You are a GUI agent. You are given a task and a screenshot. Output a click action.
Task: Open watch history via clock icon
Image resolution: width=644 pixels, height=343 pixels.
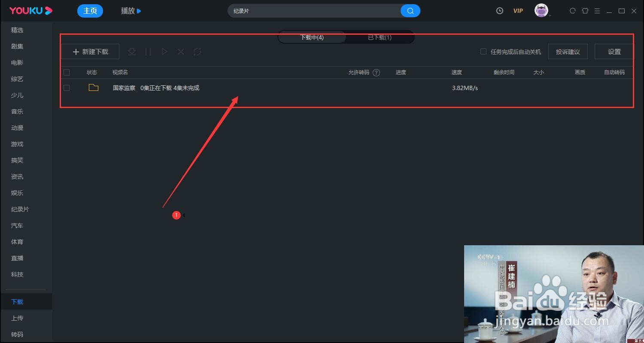coord(499,10)
